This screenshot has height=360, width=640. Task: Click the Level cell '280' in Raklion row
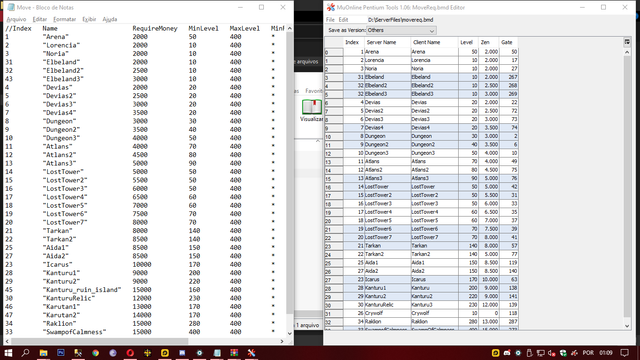pos(468,322)
